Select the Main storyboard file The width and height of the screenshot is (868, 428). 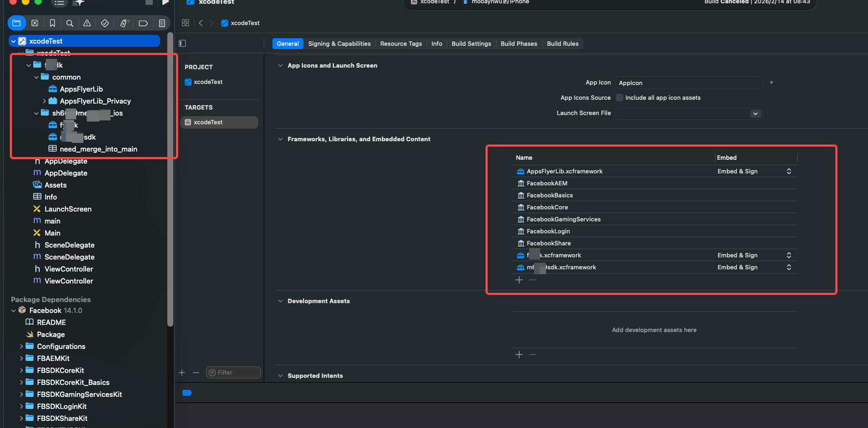click(x=52, y=233)
